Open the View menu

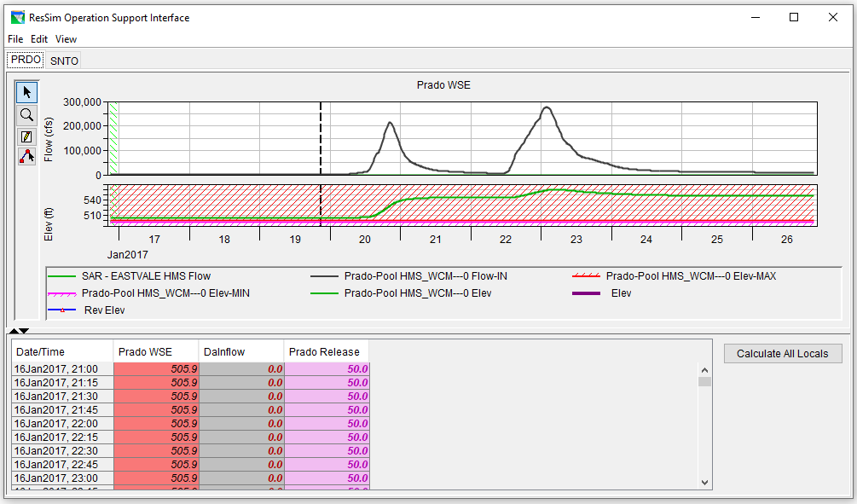pos(66,39)
